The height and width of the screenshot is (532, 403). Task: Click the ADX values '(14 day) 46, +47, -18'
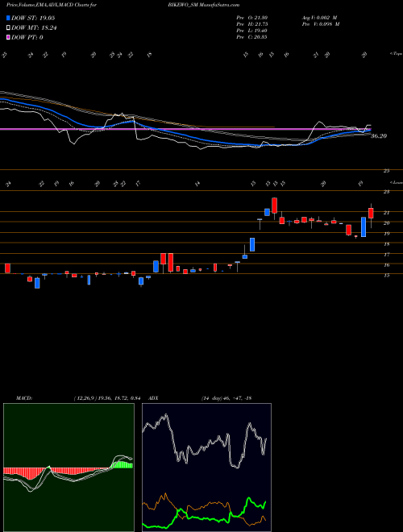coord(226,398)
